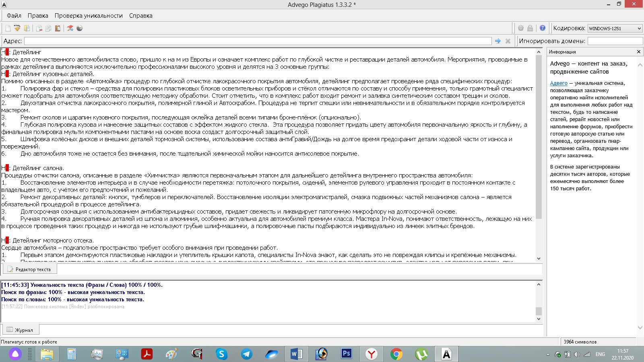
Task: Click the paste from clipboard icon
Action: click(57, 28)
